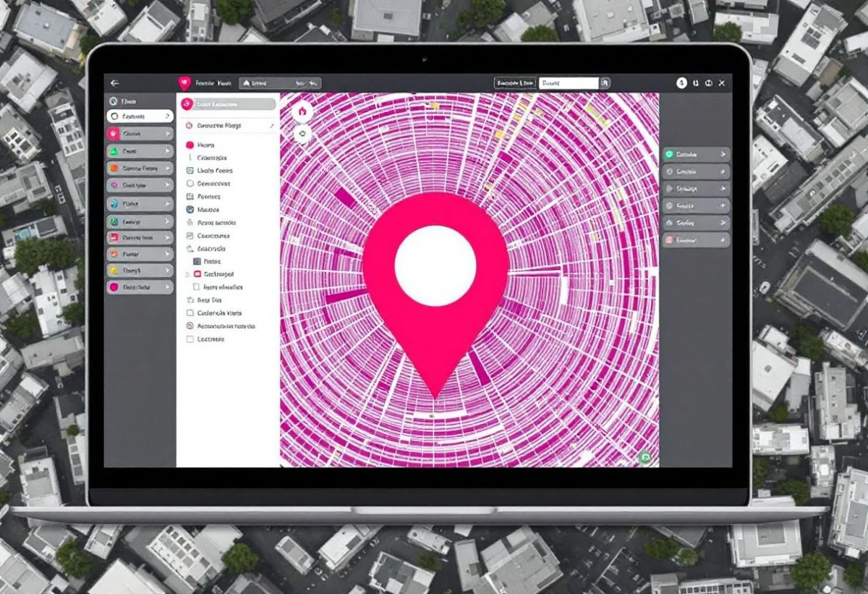The height and width of the screenshot is (594, 868).
Task: Click the pink square icon row in the right panel
Action: click(696, 240)
